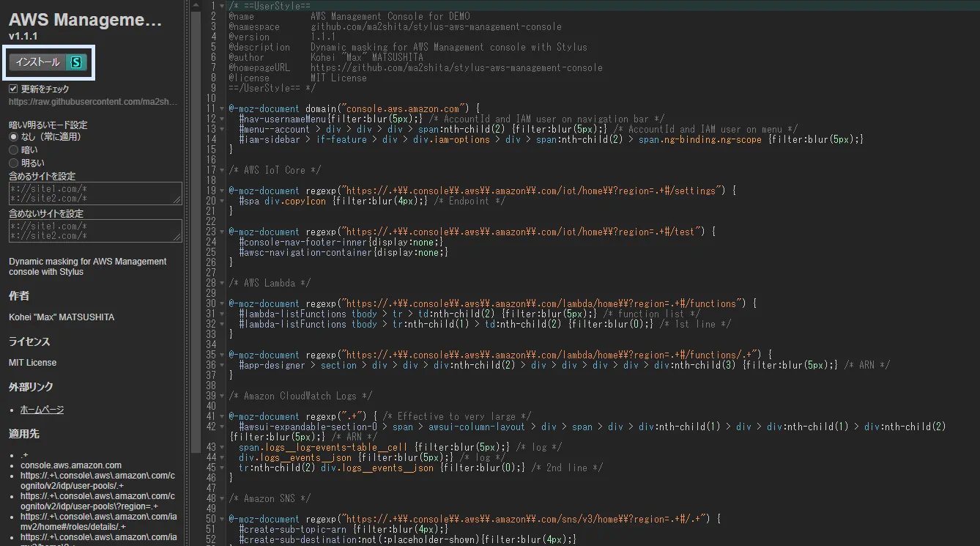Click the /* AWS Lambda */ comment

point(270,283)
